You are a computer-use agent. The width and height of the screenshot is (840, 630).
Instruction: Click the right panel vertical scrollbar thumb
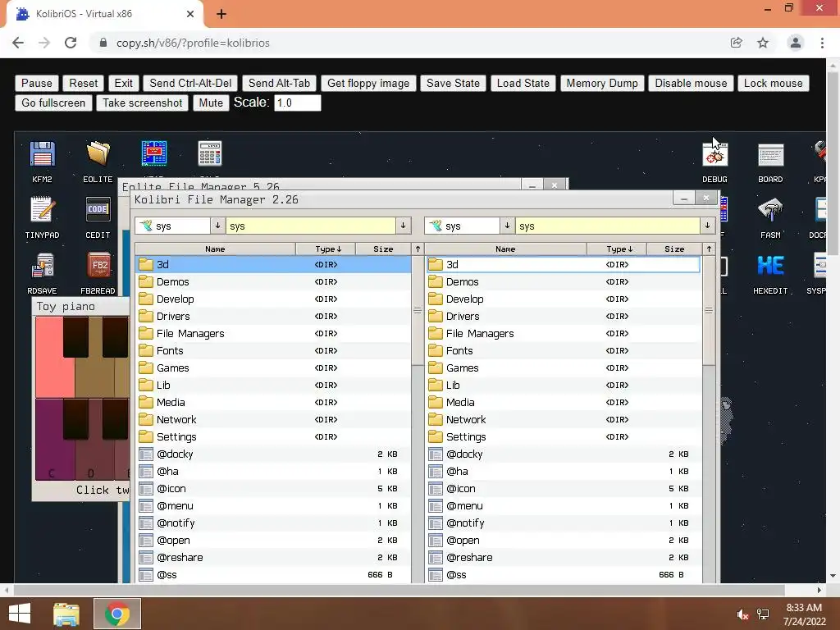[x=708, y=311]
